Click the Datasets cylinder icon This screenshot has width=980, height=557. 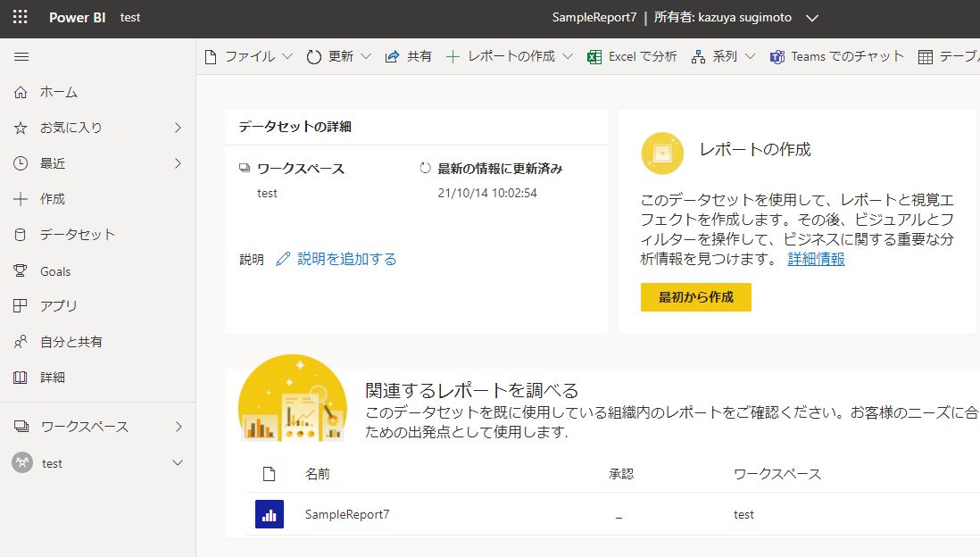[x=21, y=235]
